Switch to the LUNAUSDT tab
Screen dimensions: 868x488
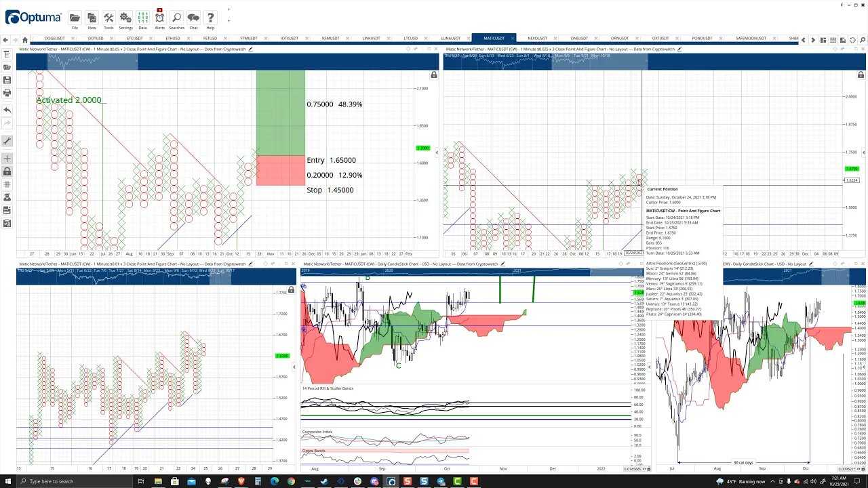tap(450, 39)
